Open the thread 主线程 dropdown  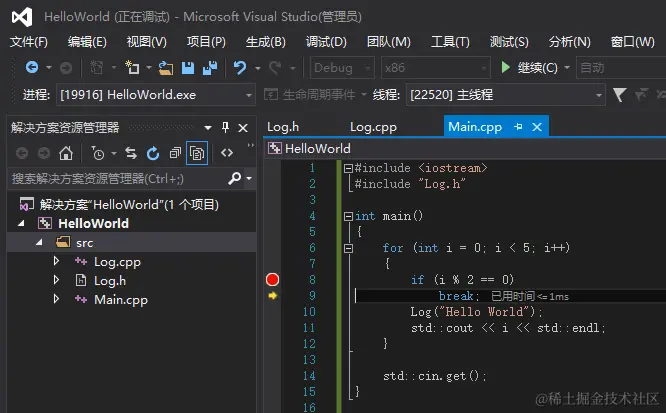pos(505,95)
